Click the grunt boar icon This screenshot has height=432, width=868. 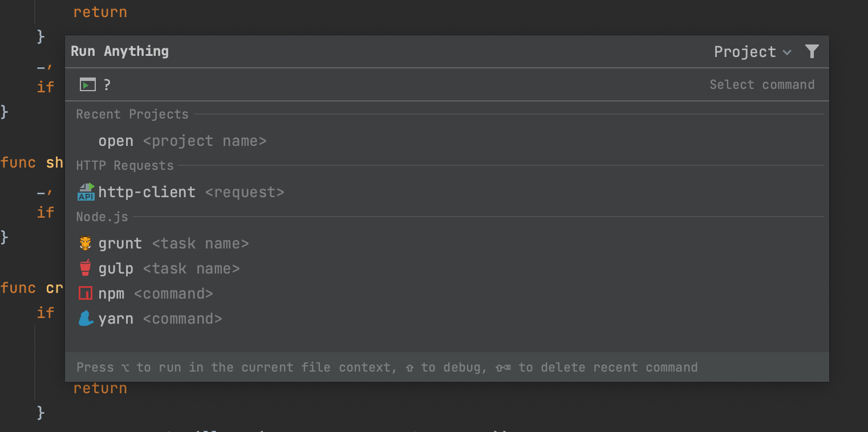[86, 243]
